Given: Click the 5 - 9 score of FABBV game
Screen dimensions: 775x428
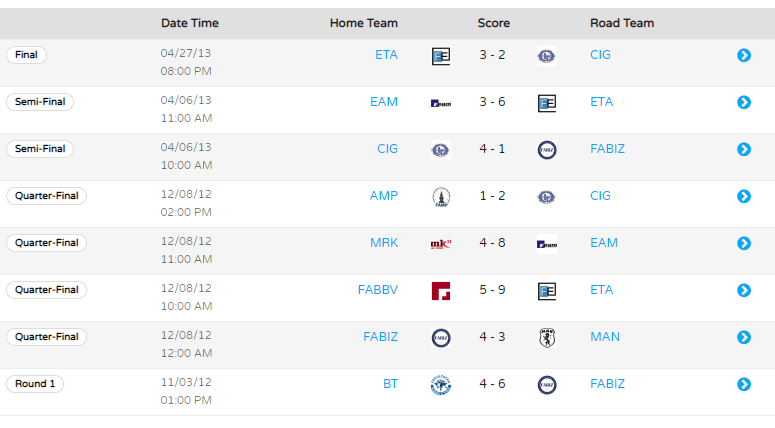Looking at the screenshot, I should 492,290.
